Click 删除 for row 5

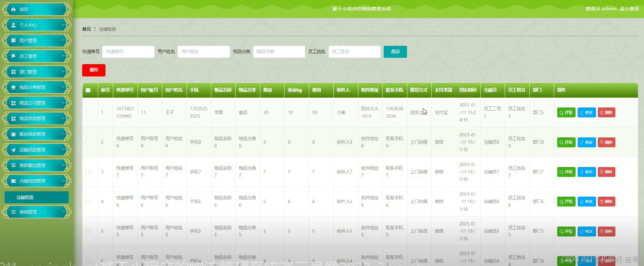point(607,231)
